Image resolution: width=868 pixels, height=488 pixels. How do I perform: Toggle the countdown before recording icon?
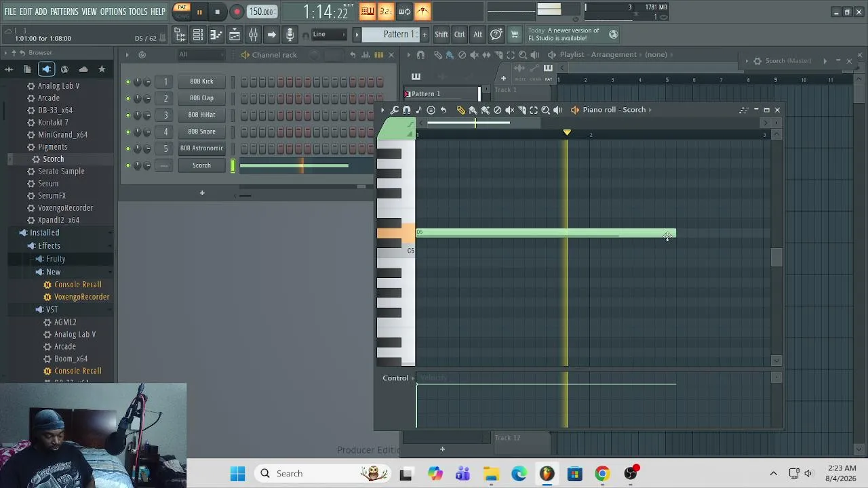coord(385,12)
